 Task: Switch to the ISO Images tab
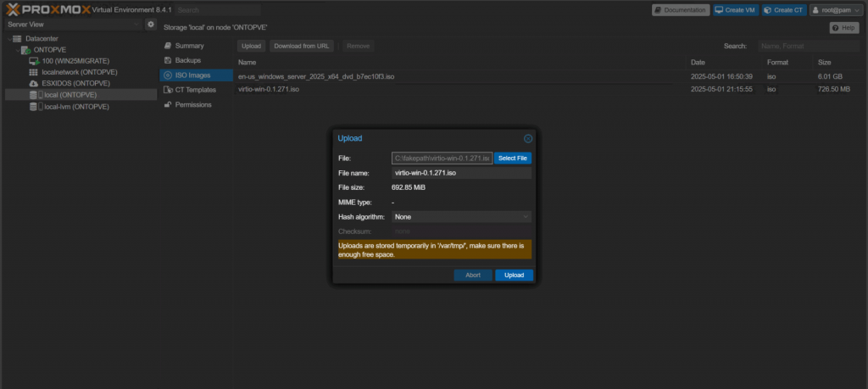click(x=197, y=75)
